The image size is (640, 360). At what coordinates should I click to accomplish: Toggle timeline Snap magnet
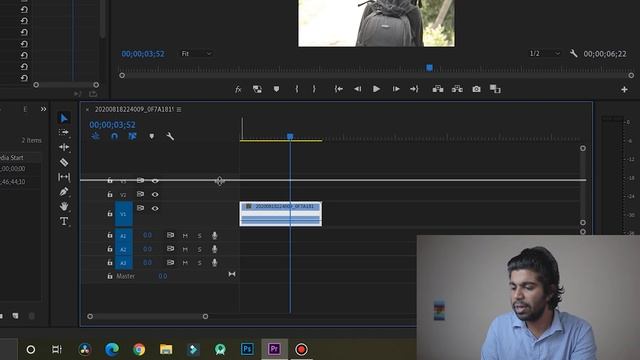(114, 136)
